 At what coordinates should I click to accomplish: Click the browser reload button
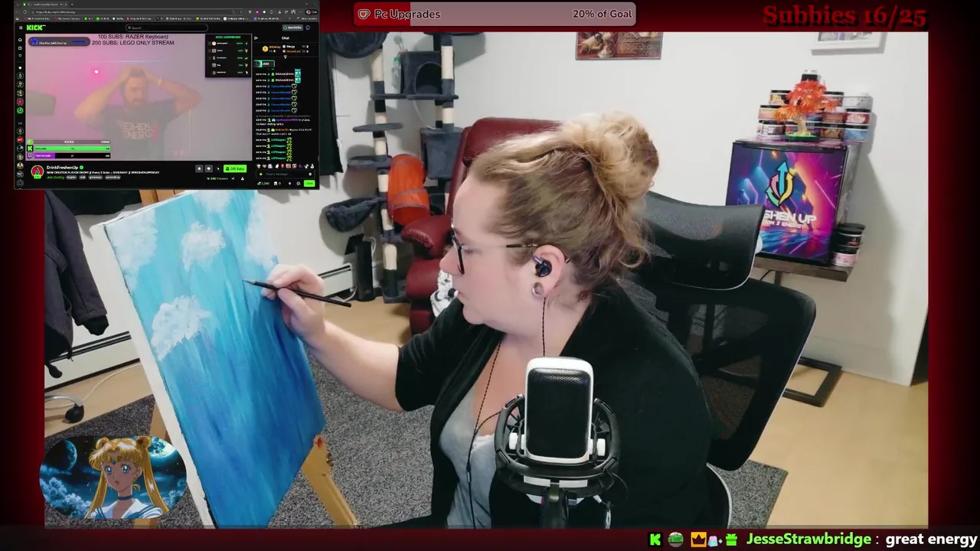24,12
